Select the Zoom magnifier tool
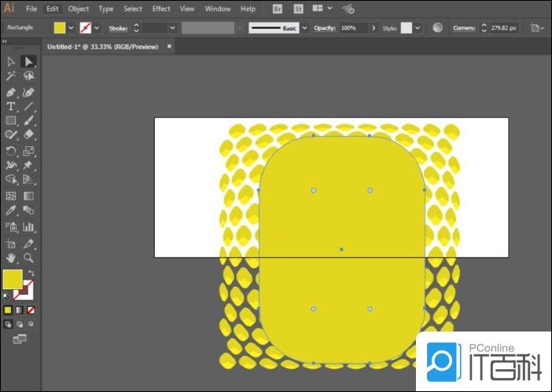552x392 pixels. (29, 257)
